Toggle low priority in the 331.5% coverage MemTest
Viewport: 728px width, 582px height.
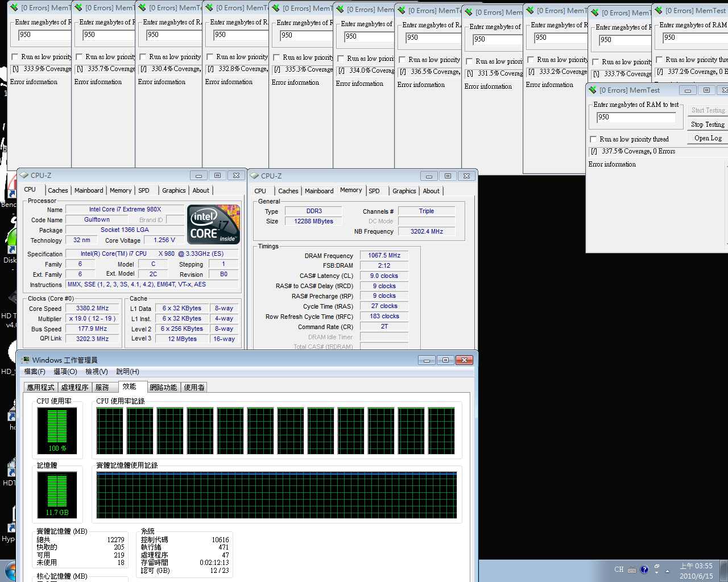[x=469, y=61]
